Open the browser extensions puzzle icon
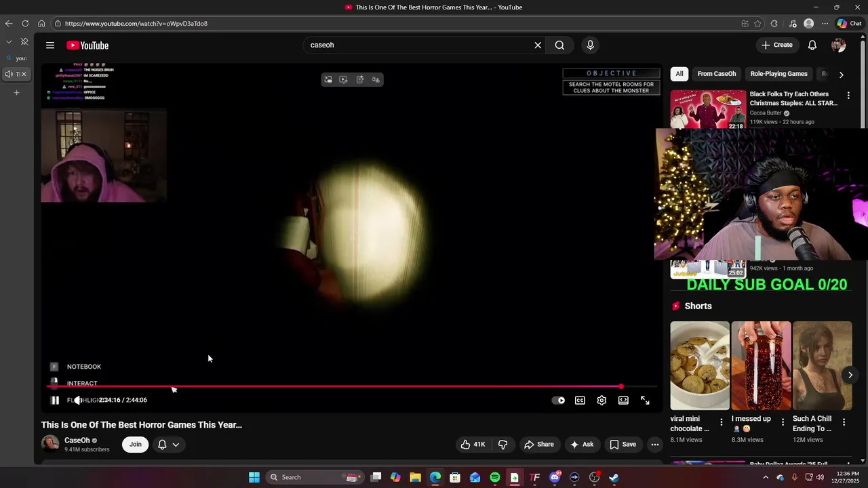This screenshot has width=868, height=488. pyautogui.click(x=774, y=24)
